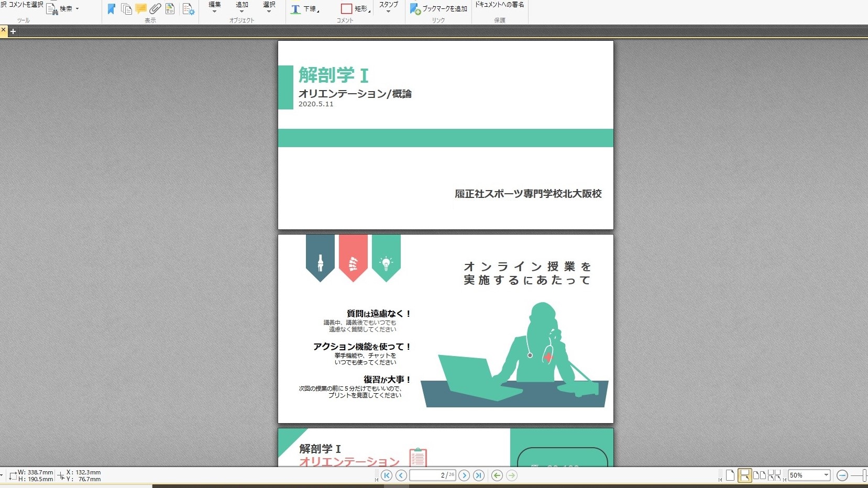The height and width of the screenshot is (488, 868).
Task: Toggle continuous page layout mode
Action: (744, 475)
